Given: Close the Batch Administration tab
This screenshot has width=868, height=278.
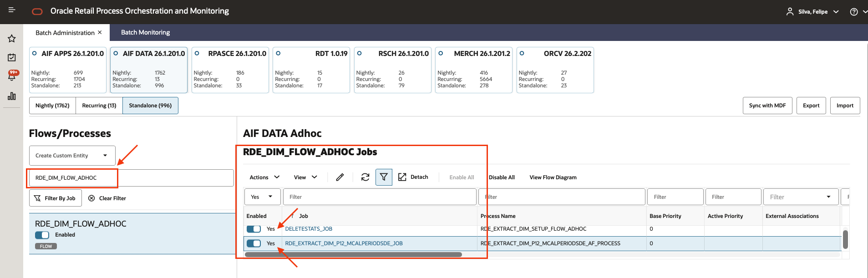Looking at the screenshot, I should click(x=100, y=32).
